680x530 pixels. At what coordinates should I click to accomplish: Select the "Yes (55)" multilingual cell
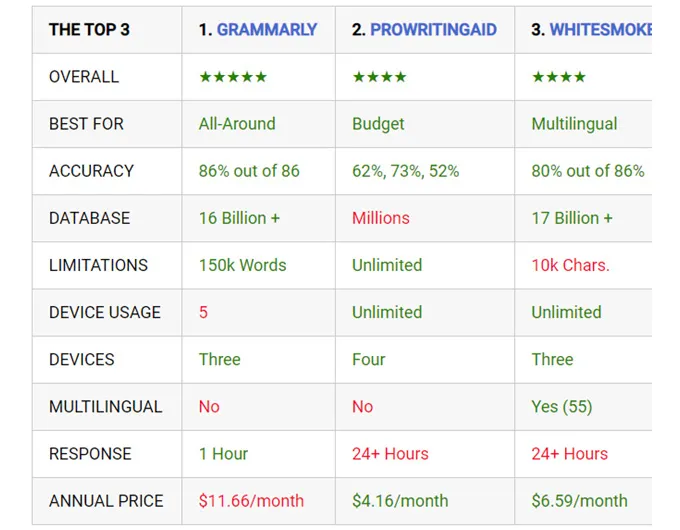(x=562, y=407)
